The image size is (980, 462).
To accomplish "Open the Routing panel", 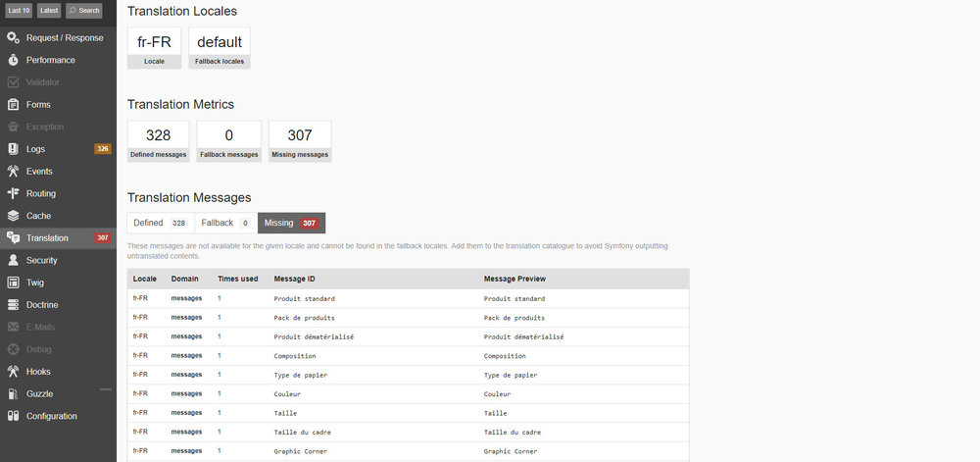I will click(58, 194).
